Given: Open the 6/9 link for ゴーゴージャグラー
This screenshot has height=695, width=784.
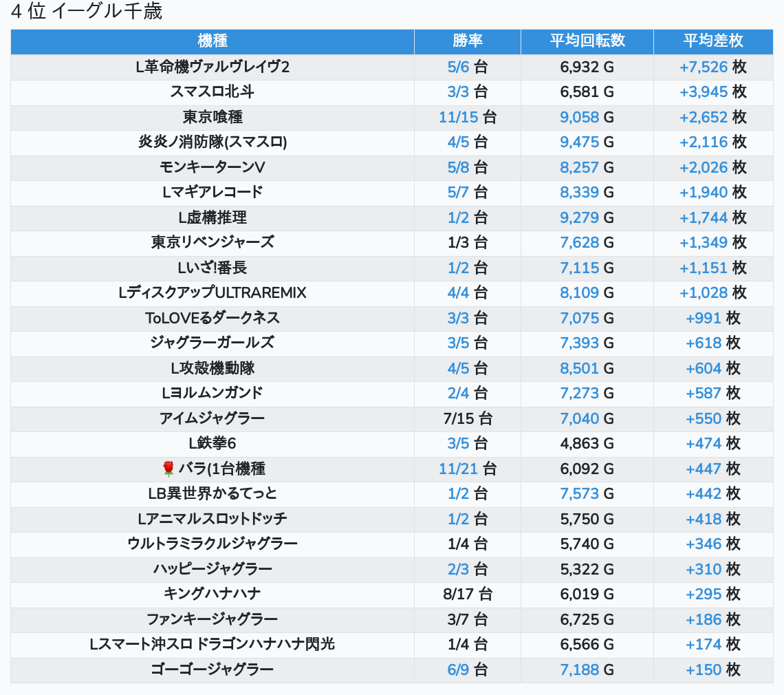Looking at the screenshot, I should (458, 670).
